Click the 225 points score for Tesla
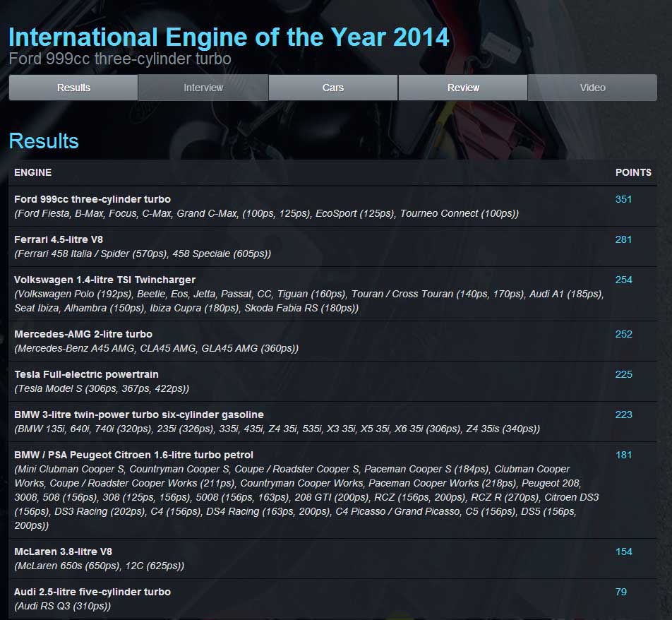Image resolution: width=672 pixels, height=620 pixels. click(x=623, y=374)
